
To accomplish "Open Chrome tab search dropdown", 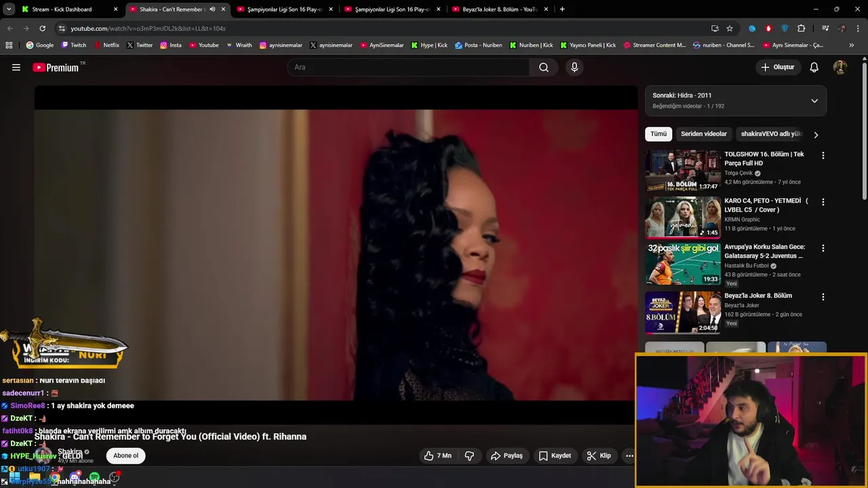I will pos(9,9).
